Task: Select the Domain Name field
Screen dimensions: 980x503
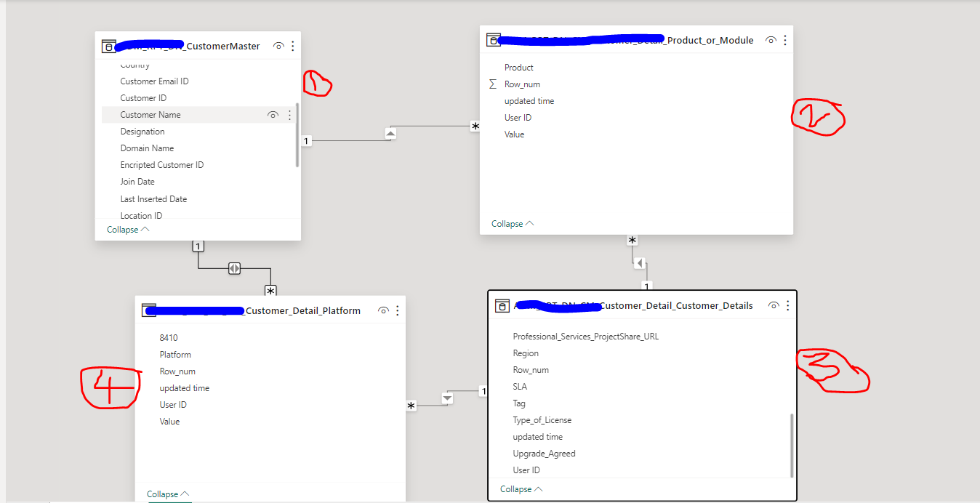Action: [147, 148]
